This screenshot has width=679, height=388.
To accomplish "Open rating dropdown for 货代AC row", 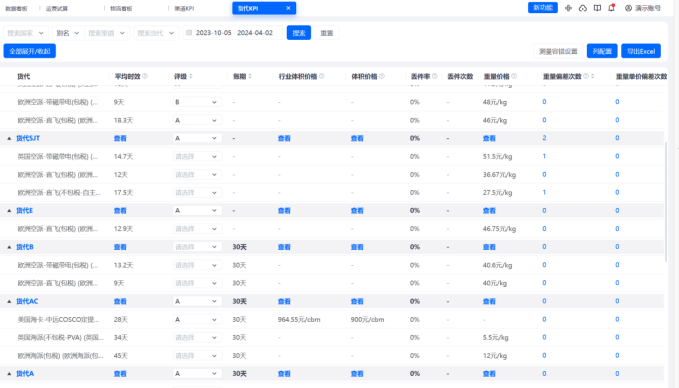I will [197, 301].
